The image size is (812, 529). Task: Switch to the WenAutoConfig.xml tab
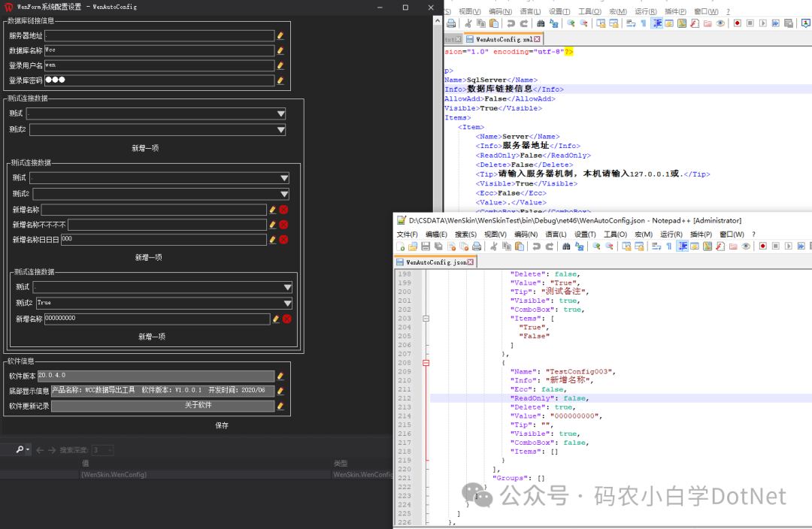(x=502, y=39)
